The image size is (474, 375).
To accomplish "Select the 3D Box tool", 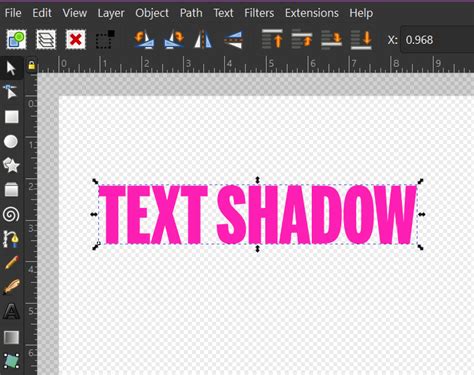I will click(11, 190).
